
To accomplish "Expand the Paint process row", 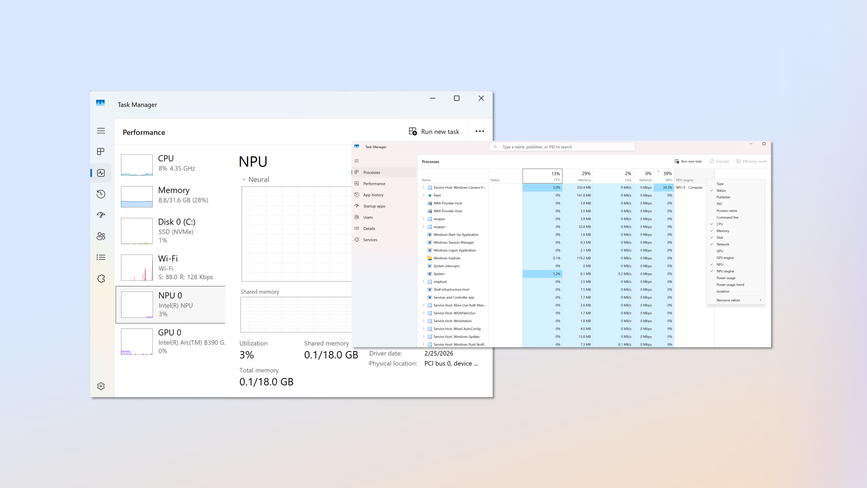I will (424, 195).
